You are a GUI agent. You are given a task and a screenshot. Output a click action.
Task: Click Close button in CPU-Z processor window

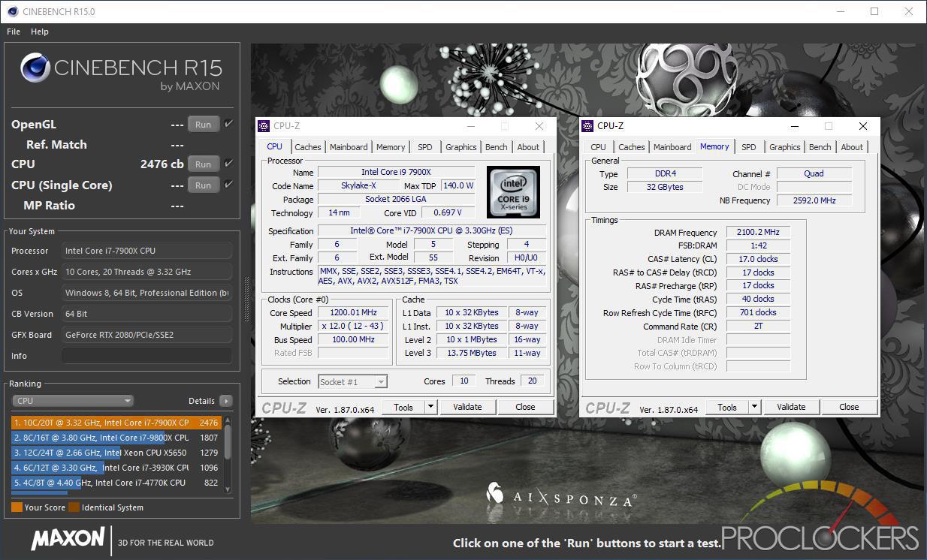pos(526,407)
